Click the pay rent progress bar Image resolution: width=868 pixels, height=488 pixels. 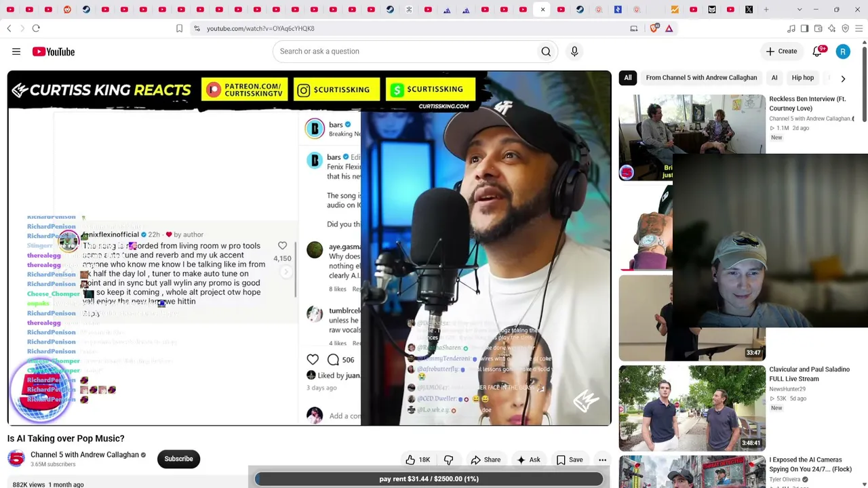click(429, 479)
